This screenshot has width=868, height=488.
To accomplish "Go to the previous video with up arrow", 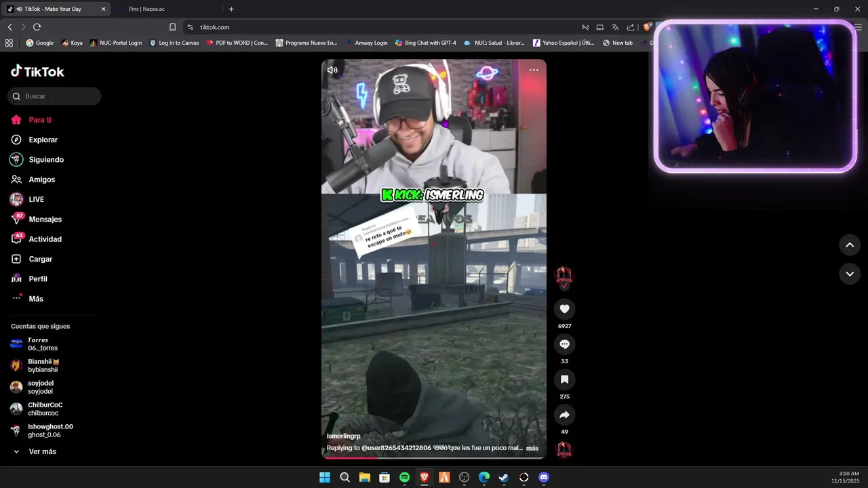I will point(850,245).
